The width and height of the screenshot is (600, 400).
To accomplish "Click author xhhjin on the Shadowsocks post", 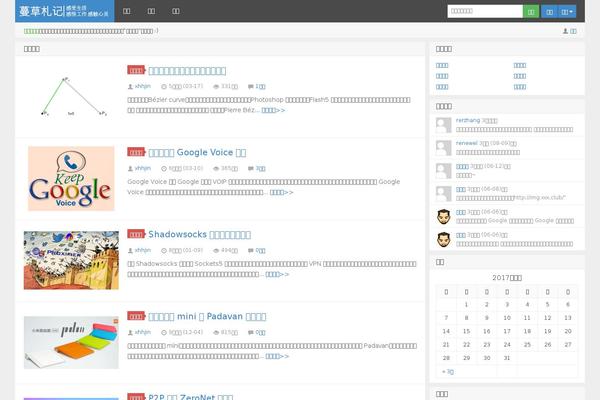I will (x=143, y=250).
